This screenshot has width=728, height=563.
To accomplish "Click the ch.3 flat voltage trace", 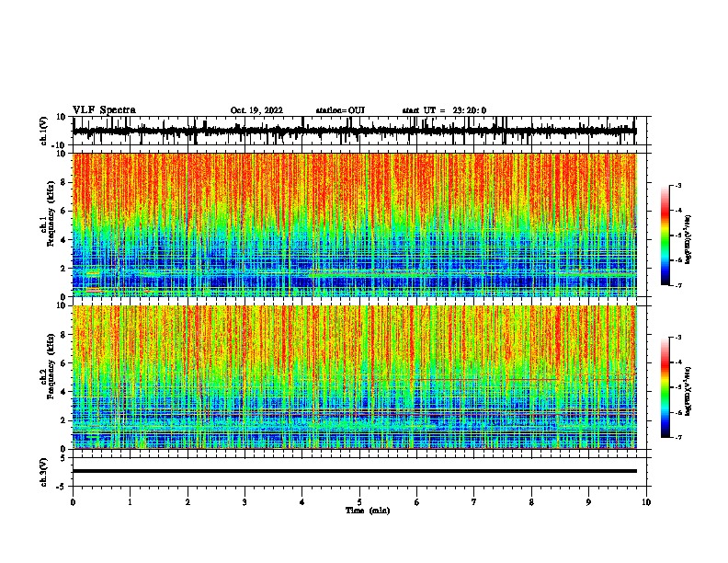I will coord(354,471).
